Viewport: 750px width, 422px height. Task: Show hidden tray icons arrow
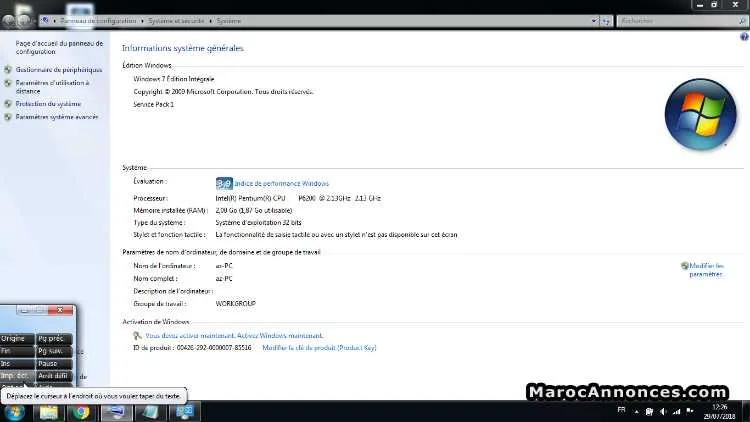[637, 411]
